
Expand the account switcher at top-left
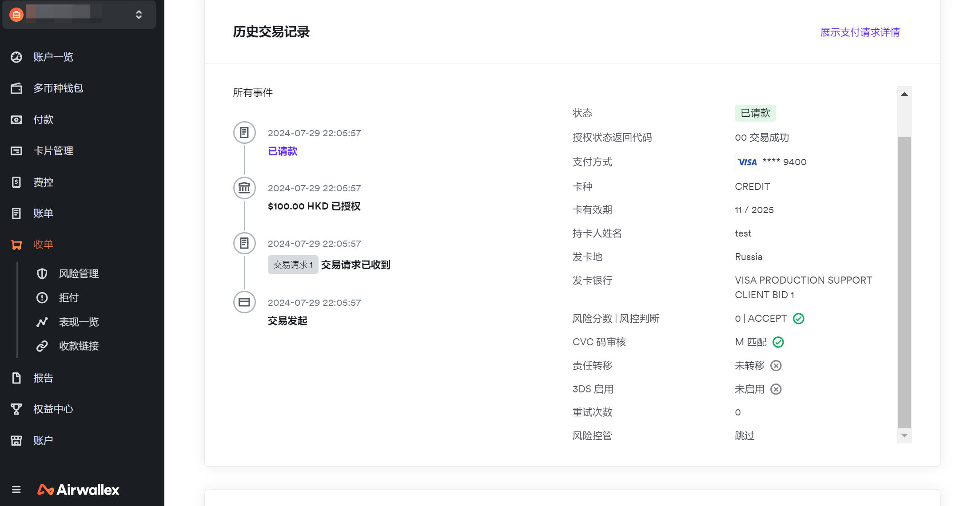139,15
